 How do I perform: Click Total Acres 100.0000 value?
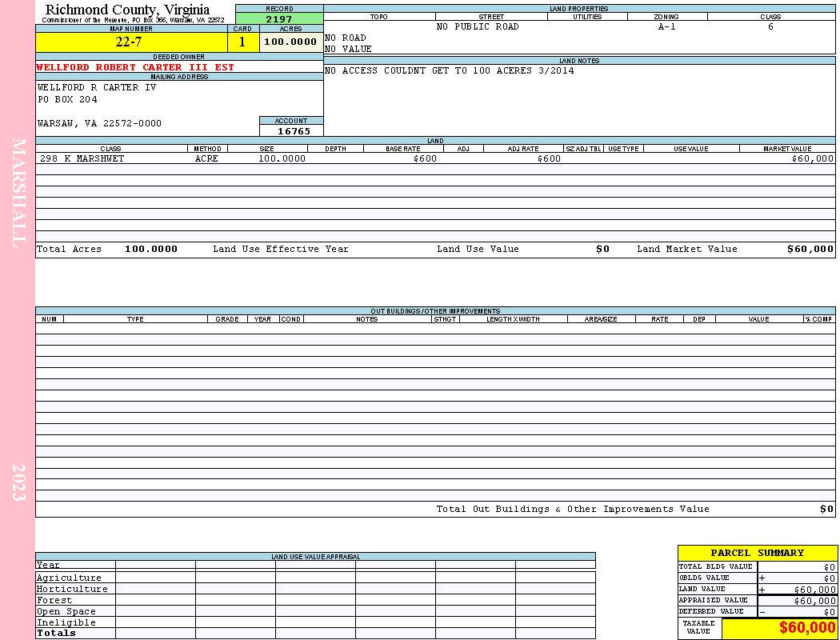coord(151,249)
